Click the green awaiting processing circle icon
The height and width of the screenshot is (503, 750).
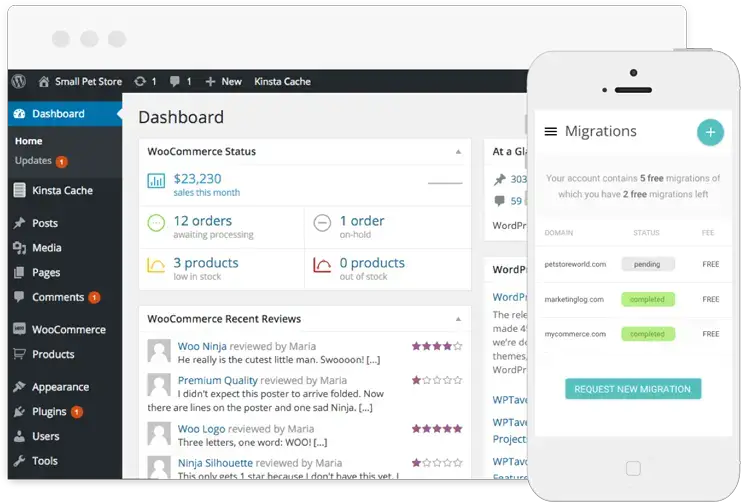[x=156, y=223]
